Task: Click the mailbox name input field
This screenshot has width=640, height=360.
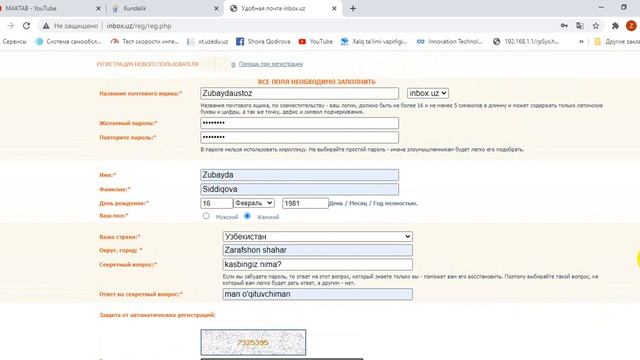Action: click(x=300, y=93)
